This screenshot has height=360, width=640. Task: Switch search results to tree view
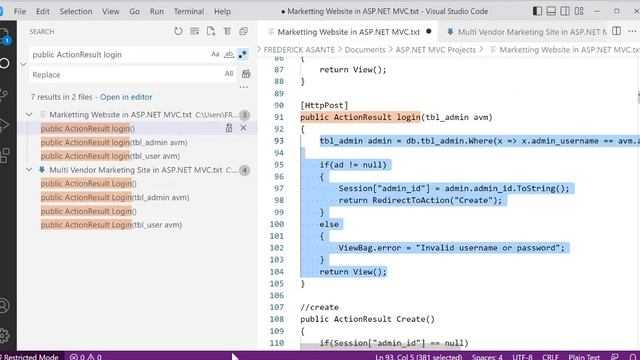pyautogui.click(x=227, y=31)
